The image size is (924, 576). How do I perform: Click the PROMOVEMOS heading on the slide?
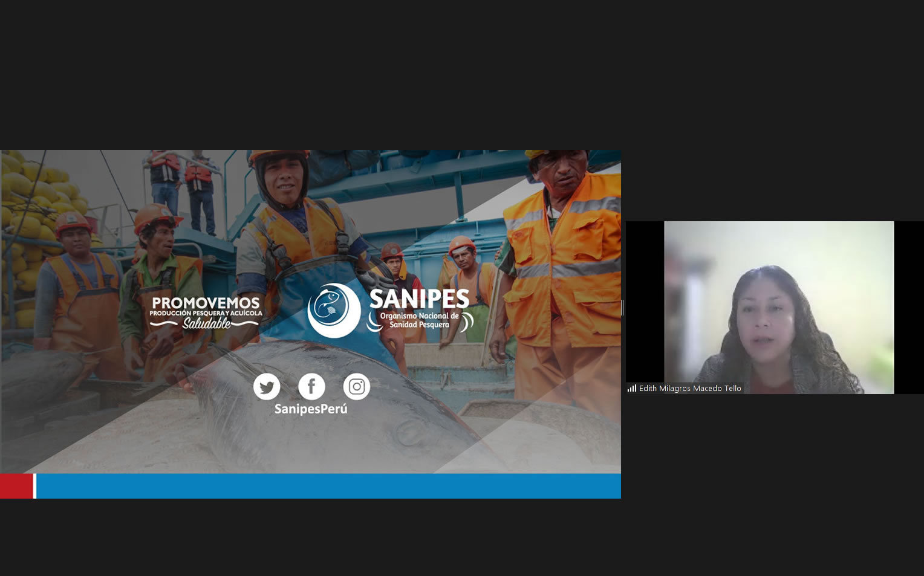206,303
